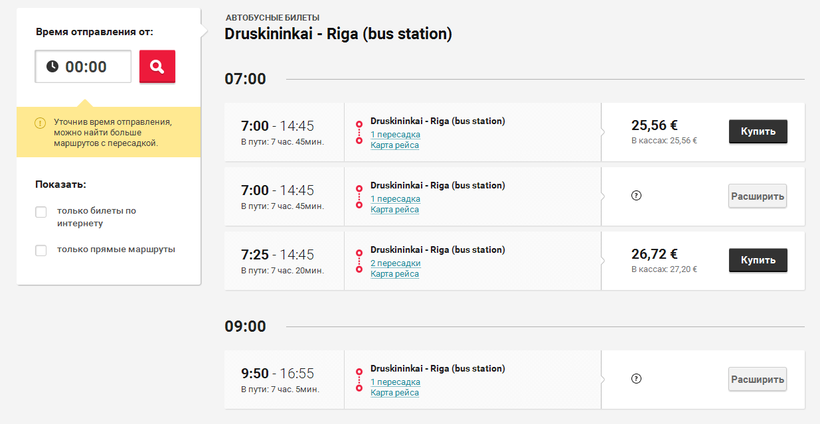The width and height of the screenshot is (820, 424).
Task: Buy the 26,72 € ticket
Action: pos(757,260)
